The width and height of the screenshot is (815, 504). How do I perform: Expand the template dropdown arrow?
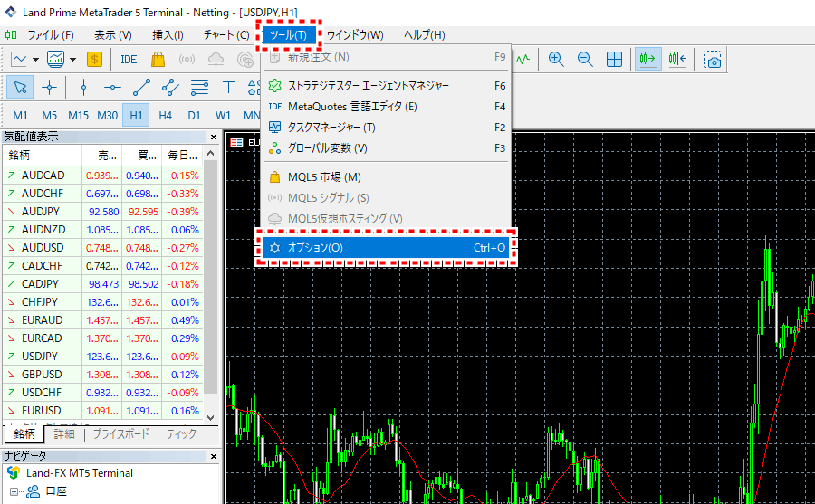point(72,59)
